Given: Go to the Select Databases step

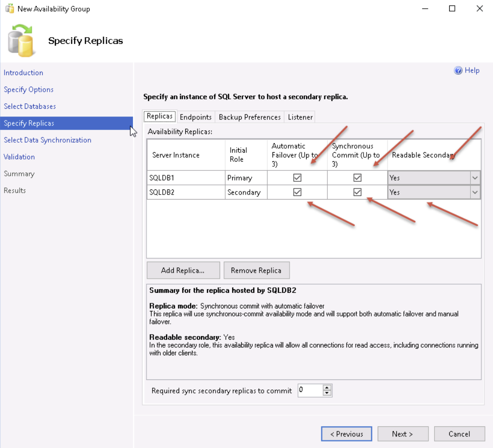Looking at the screenshot, I should (30, 106).
